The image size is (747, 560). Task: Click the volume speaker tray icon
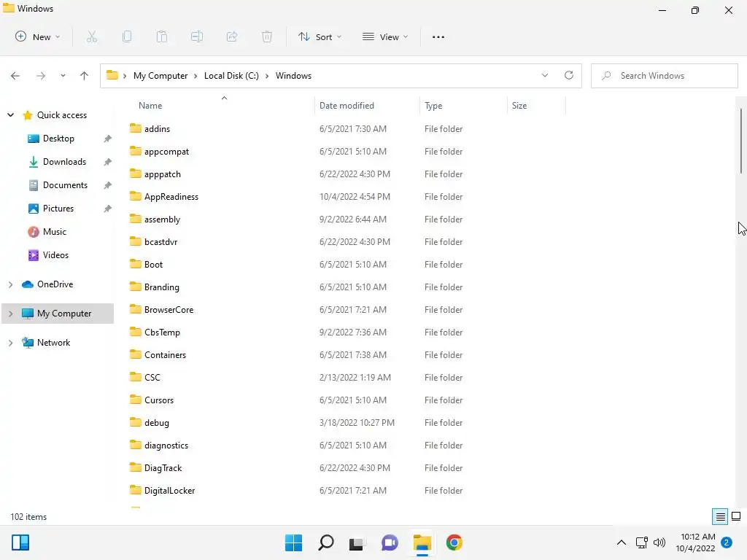point(659,542)
